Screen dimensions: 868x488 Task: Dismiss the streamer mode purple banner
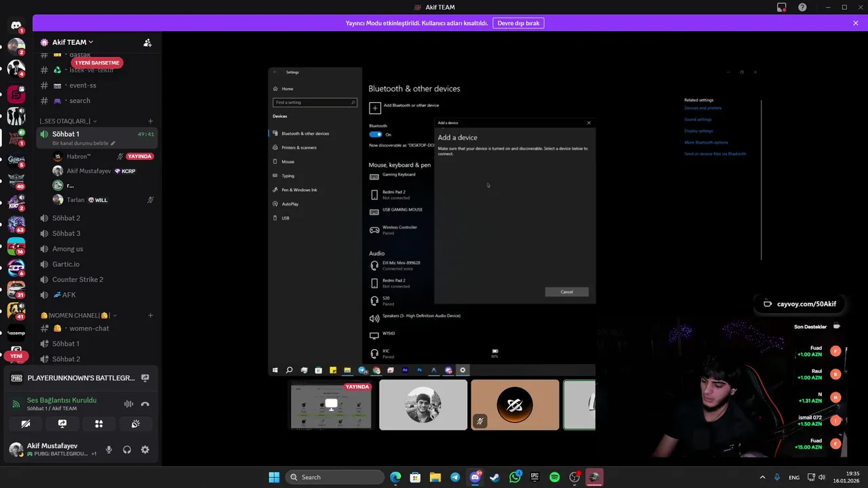pos(856,23)
